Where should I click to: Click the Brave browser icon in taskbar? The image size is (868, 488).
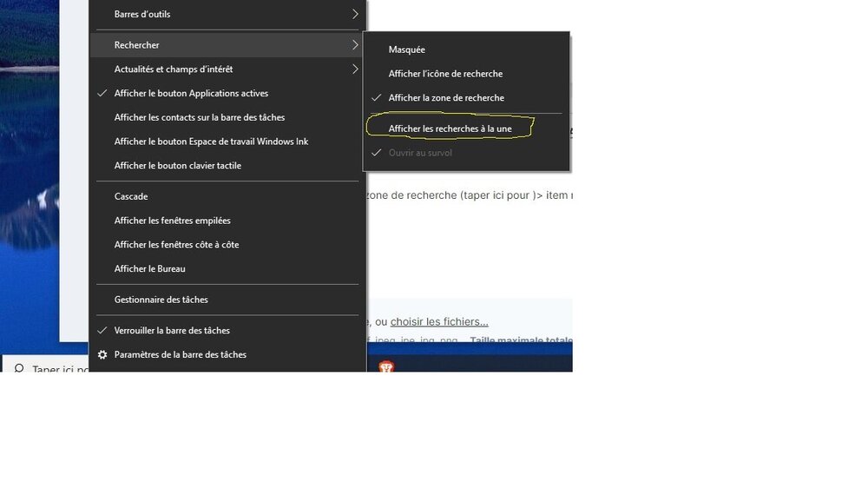pos(386,366)
